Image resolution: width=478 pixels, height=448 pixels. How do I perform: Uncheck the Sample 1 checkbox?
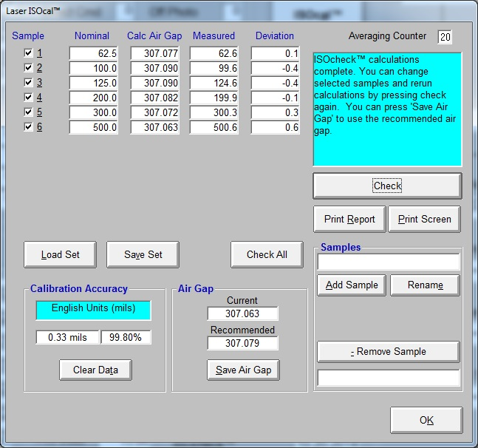[28, 53]
